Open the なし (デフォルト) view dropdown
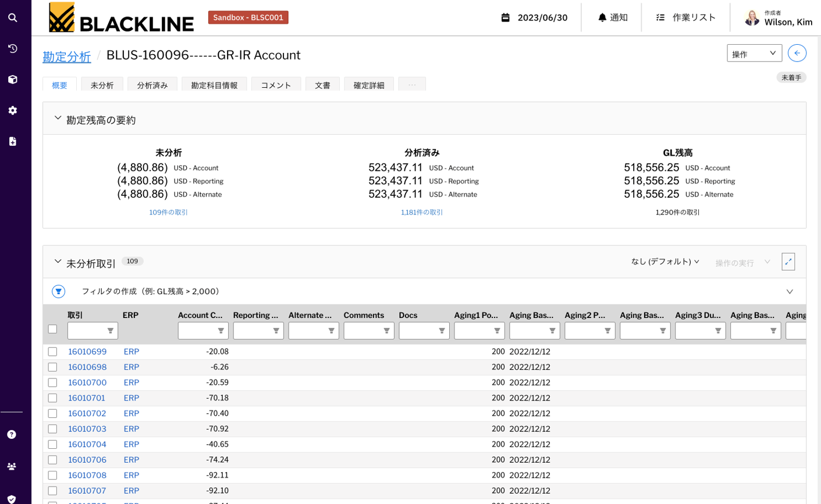The width and height of the screenshot is (821, 504). pyautogui.click(x=665, y=262)
